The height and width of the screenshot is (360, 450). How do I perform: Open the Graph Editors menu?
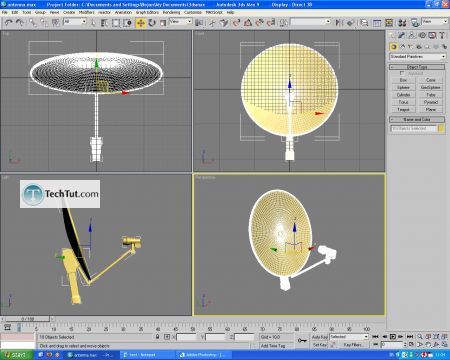(x=147, y=12)
